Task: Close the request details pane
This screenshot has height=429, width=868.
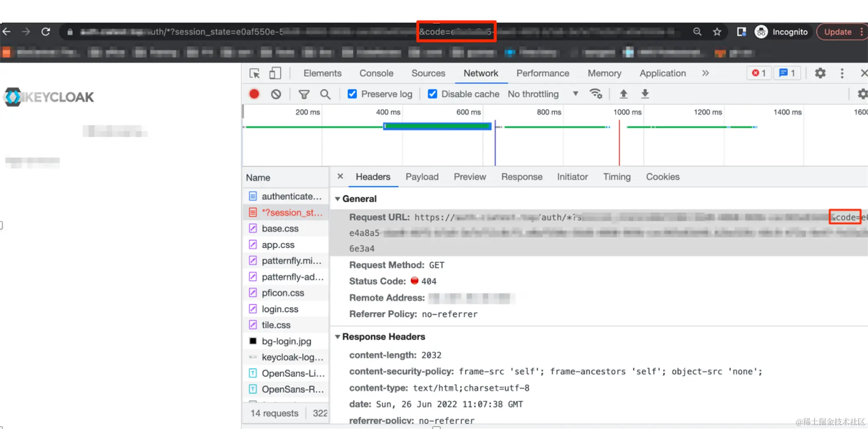Action: point(340,176)
